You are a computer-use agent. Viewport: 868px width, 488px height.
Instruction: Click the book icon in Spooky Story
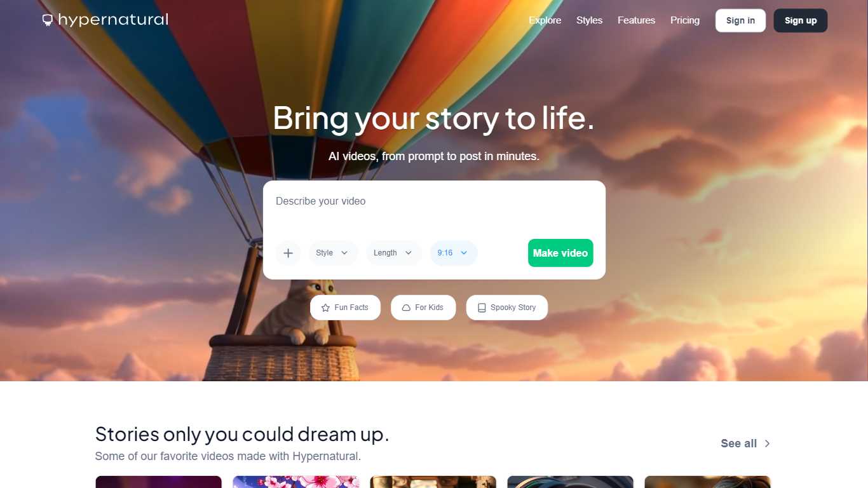pyautogui.click(x=482, y=308)
